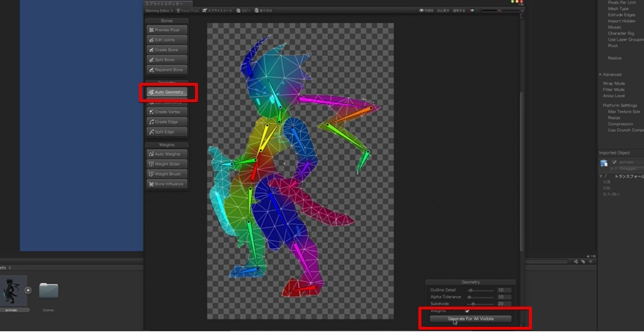
Task: Expand the animate asset arrow button
Action: pos(28,290)
